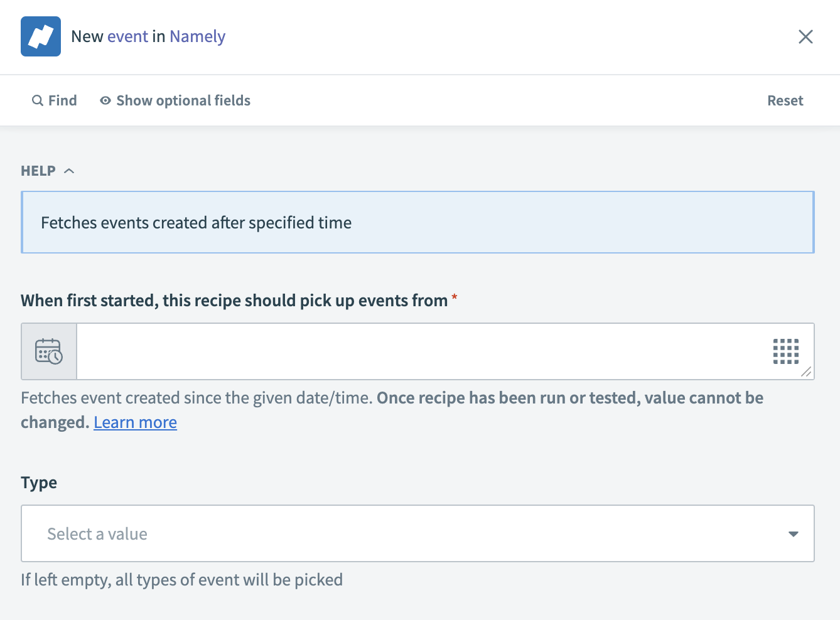Click the grid icon in the date field

[785, 351]
